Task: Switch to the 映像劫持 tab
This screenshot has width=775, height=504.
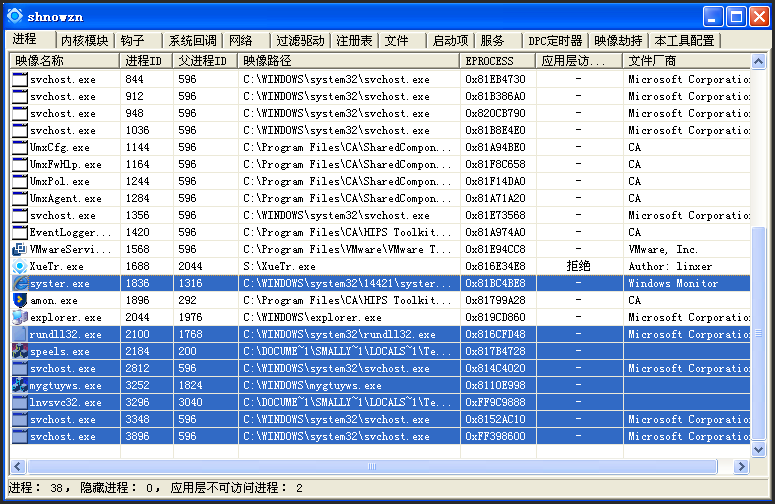Action: [618, 41]
